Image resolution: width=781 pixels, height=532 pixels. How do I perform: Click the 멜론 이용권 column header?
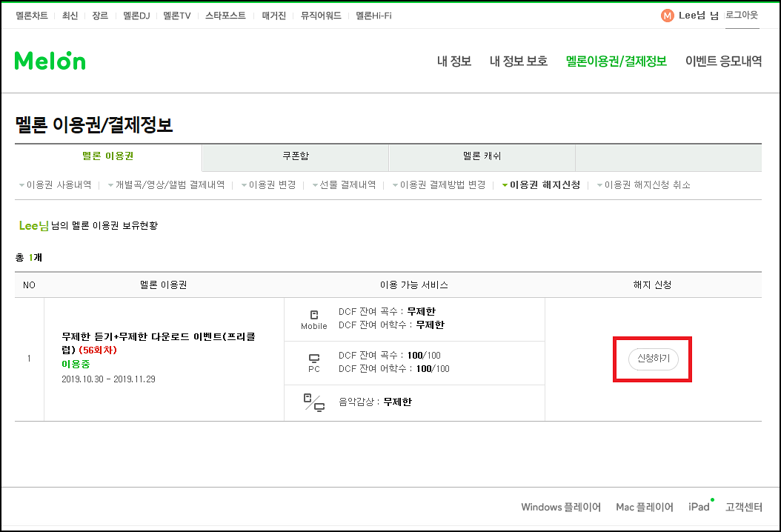[163, 285]
